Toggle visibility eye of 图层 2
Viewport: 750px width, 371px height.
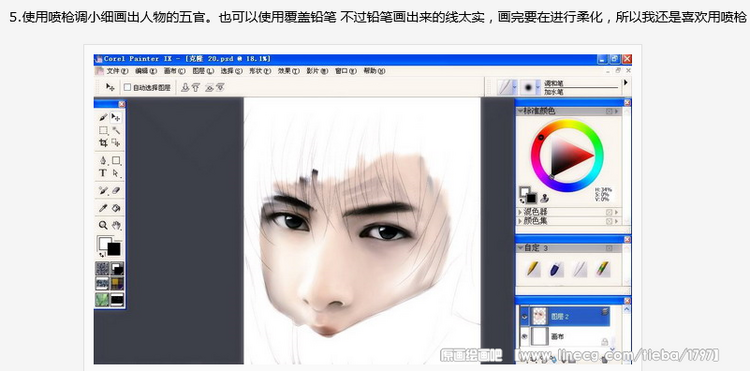524,316
